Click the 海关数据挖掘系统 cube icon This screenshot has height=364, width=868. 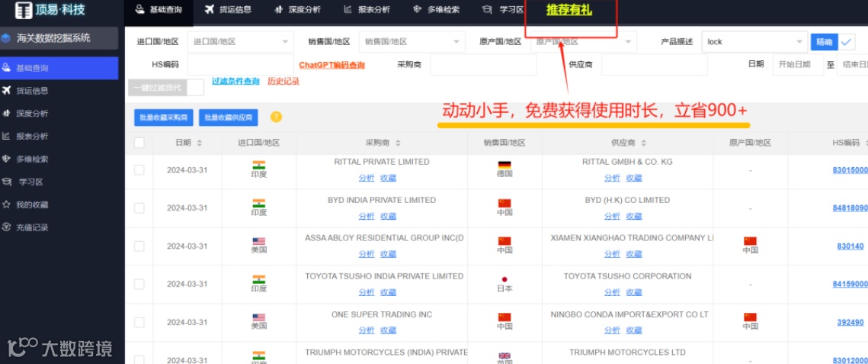pos(6,38)
